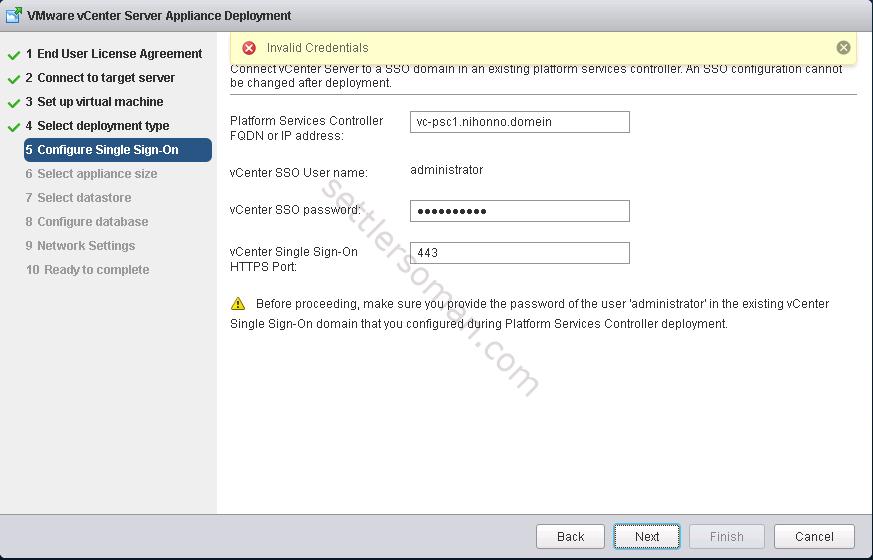Click the green checkmark beside Connect to target server
This screenshot has width=873, height=560.
(14, 79)
